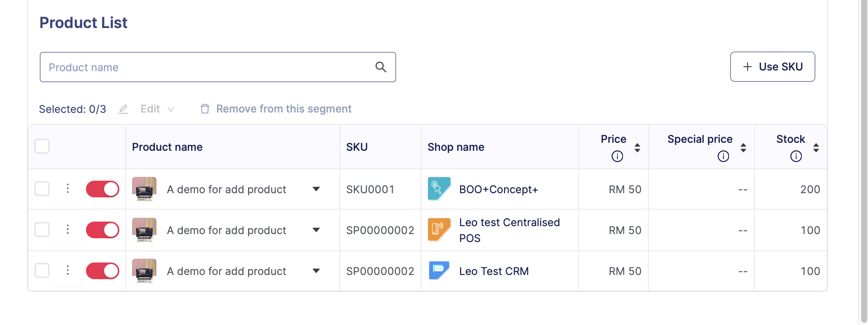
Task: Expand the Leo Test CRM product dropdown arrow
Action: [316, 271]
